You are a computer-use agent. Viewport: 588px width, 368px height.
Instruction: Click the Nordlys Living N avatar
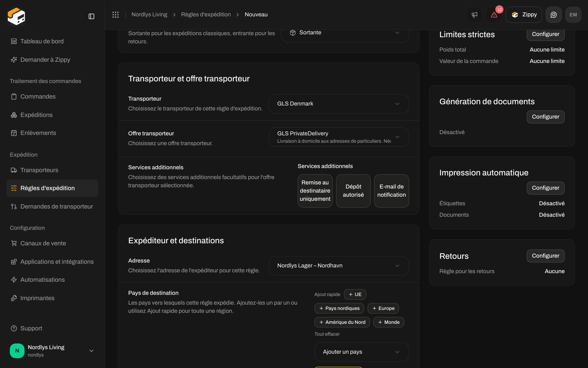17,351
